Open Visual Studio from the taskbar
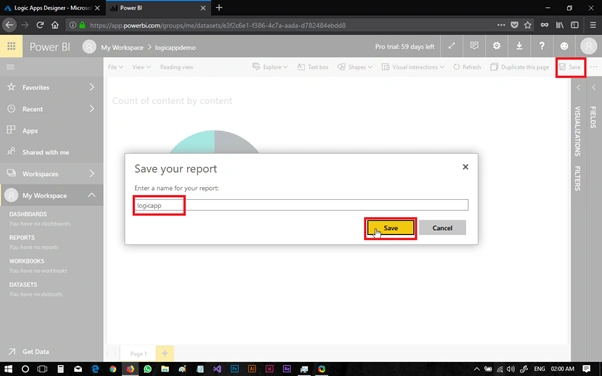 point(217,369)
